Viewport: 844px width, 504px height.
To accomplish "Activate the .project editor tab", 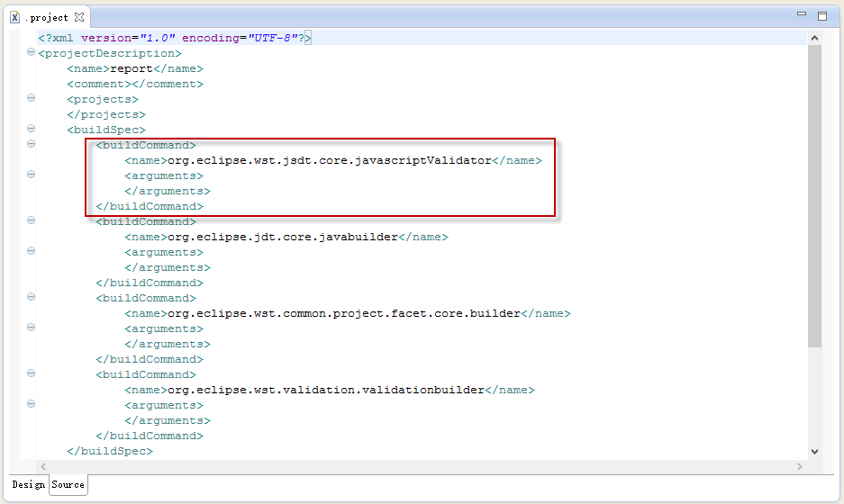I will [x=47, y=17].
